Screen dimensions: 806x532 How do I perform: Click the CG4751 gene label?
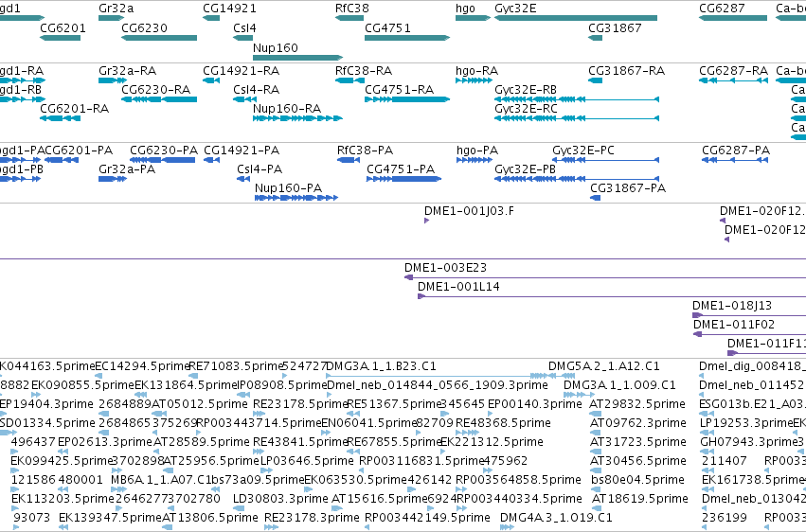tap(387, 28)
